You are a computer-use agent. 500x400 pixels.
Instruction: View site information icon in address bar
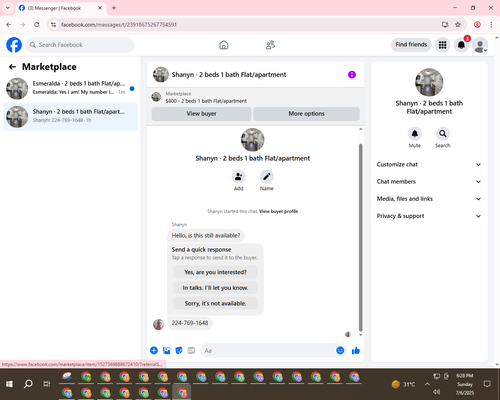point(53,25)
